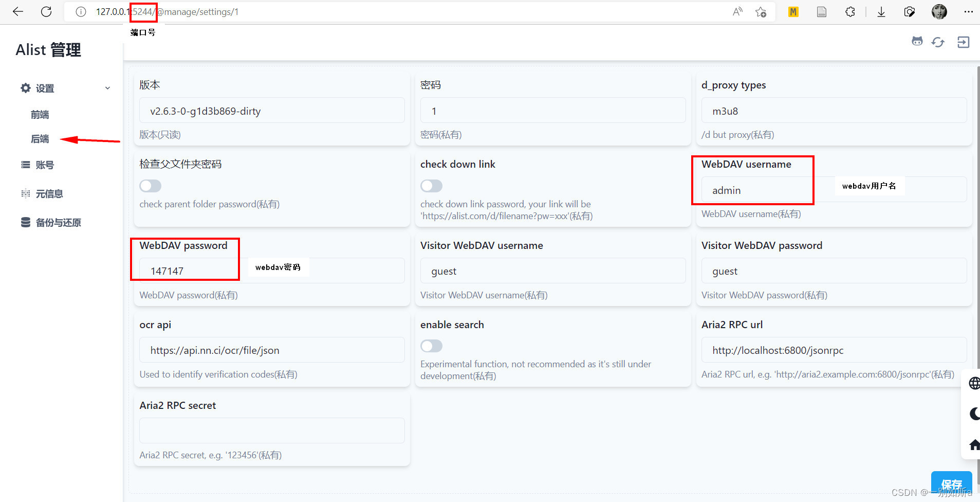The height and width of the screenshot is (502, 980).
Task: Open language globe icon
Action: click(974, 383)
